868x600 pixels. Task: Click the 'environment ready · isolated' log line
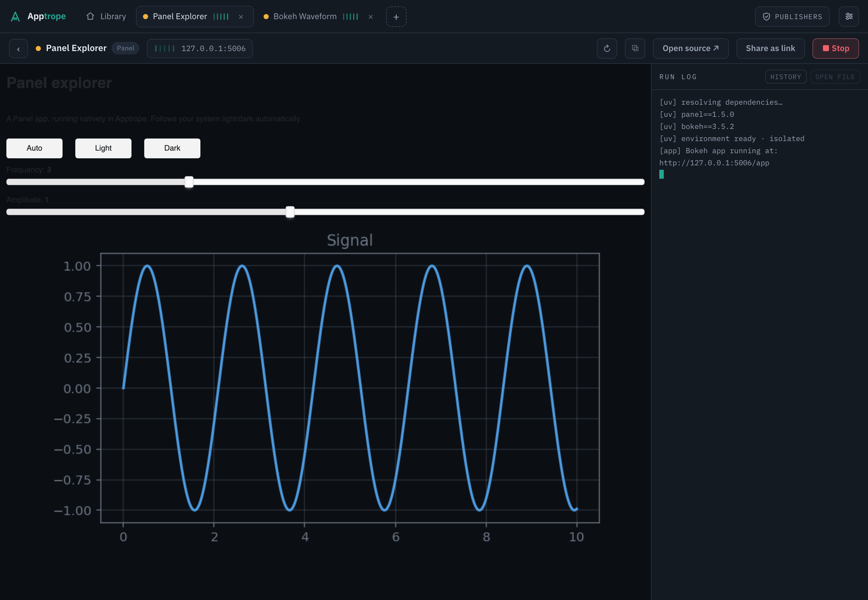731,138
